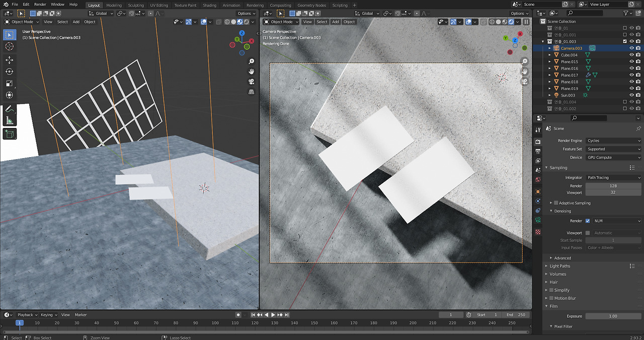Enable the Motion Blur checkbox
The width and height of the screenshot is (644, 340).
click(x=551, y=298)
